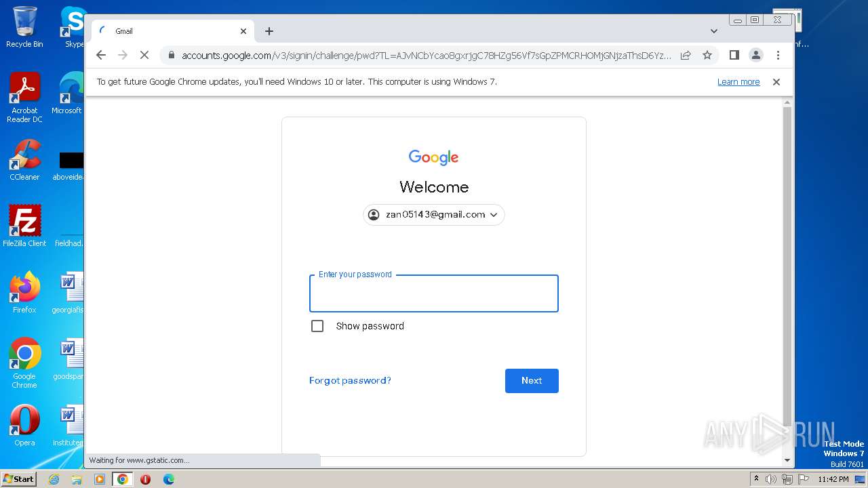Open the Recycle Bin desktop icon
Image resolution: width=868 pixels, height=488 pixels.
click(24, 27)
